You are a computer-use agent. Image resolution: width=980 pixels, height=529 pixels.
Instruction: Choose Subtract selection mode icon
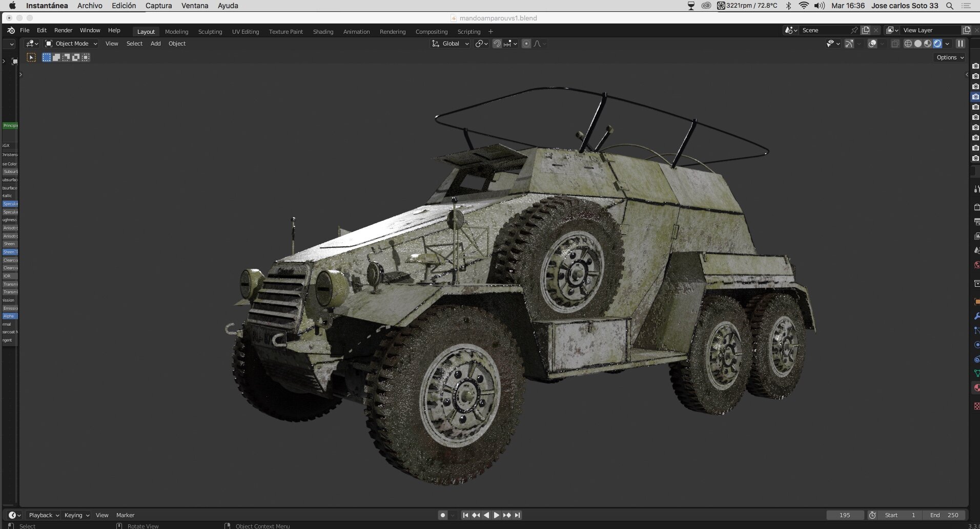[x=66, y=57]
